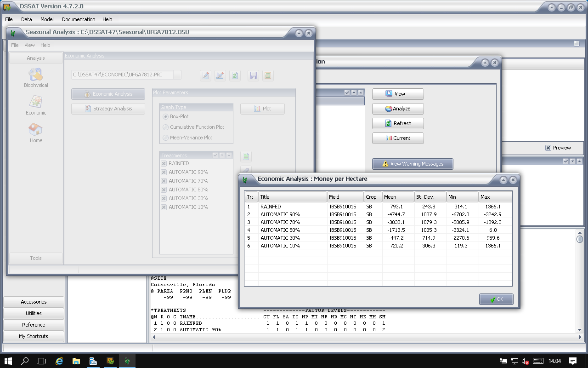Click the View Warning Messages button
The height and width of the screenshot is (368, 588).
(x=413, y=164)
